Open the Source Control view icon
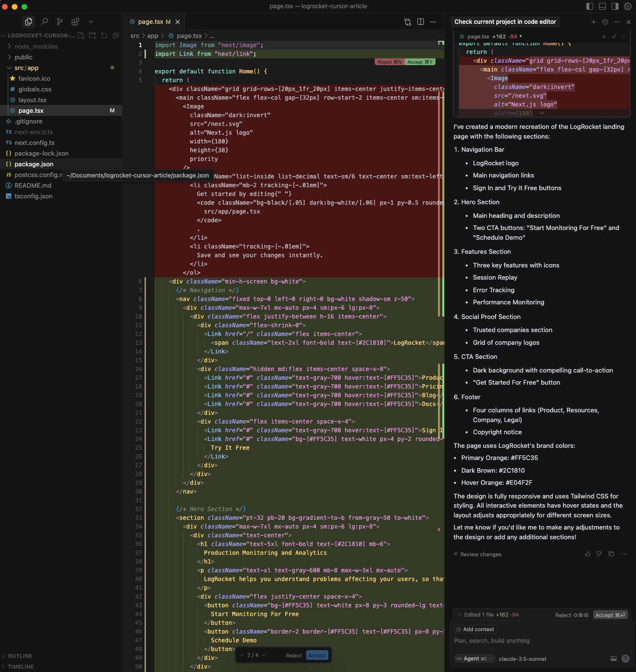This screenshot has width=636, height=672. point(59,21)
